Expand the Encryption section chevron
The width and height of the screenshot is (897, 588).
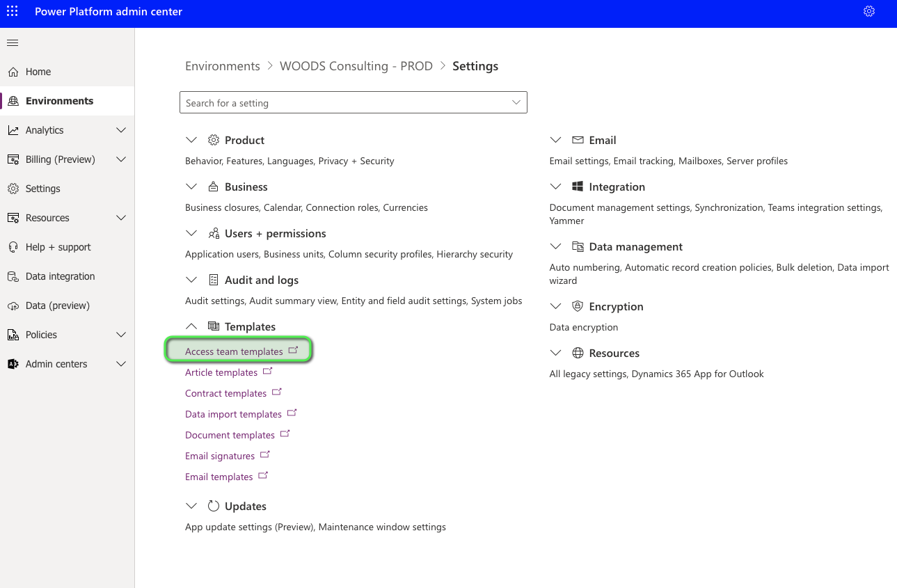555,306
